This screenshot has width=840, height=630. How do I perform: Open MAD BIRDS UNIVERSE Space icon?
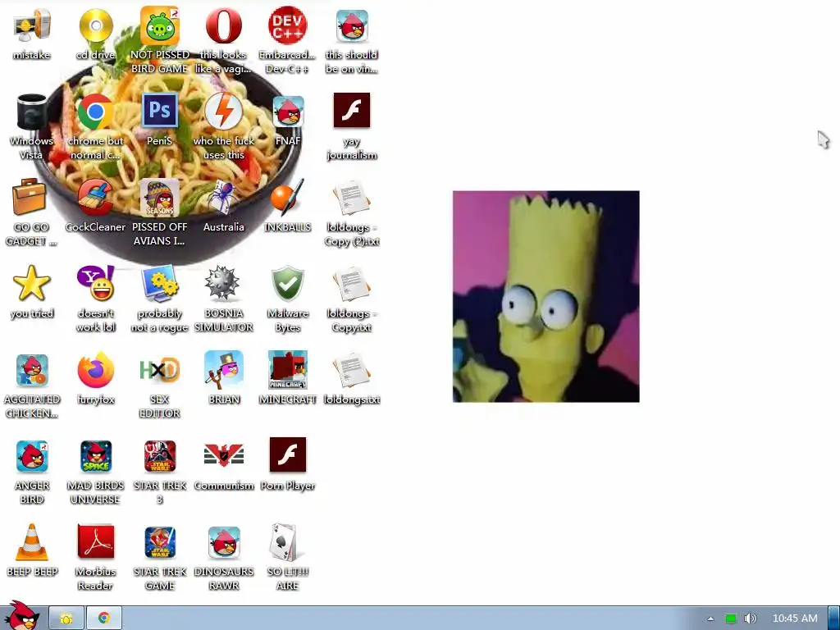pos(96,456)
